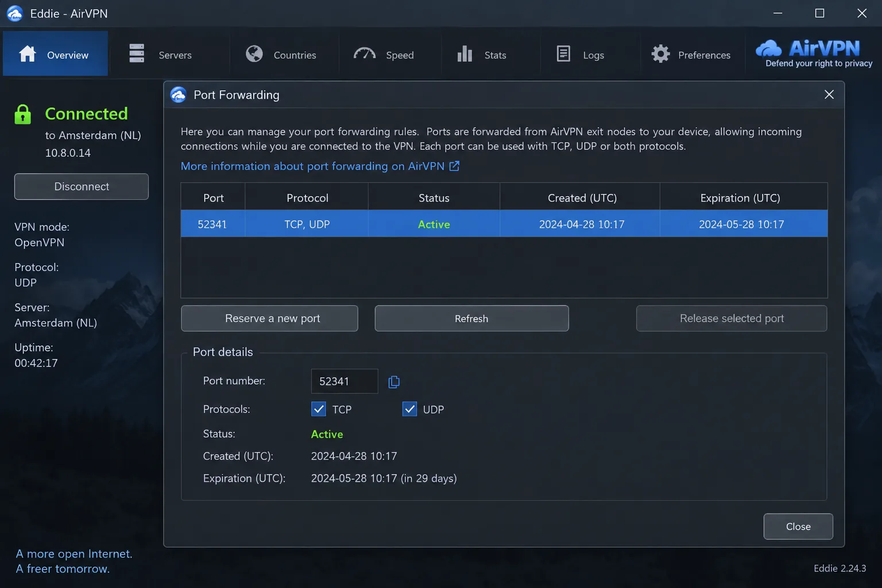The height and width of the screenshot is (588, 882).
Task: Maximize the Eddie window
Action: [x=820, y=13]
